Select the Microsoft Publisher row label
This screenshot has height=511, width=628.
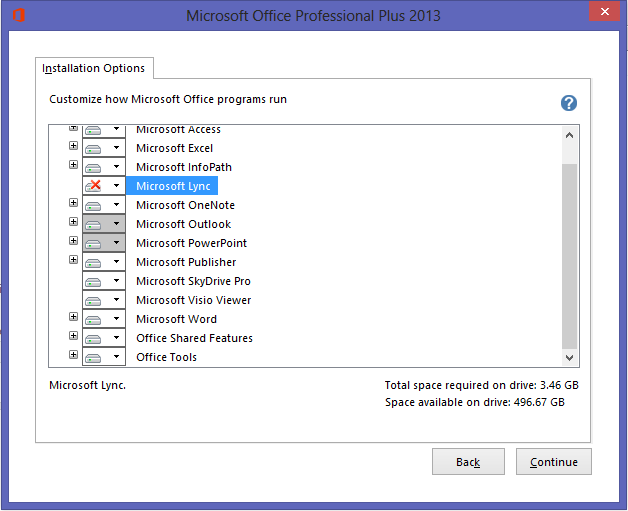186,262
